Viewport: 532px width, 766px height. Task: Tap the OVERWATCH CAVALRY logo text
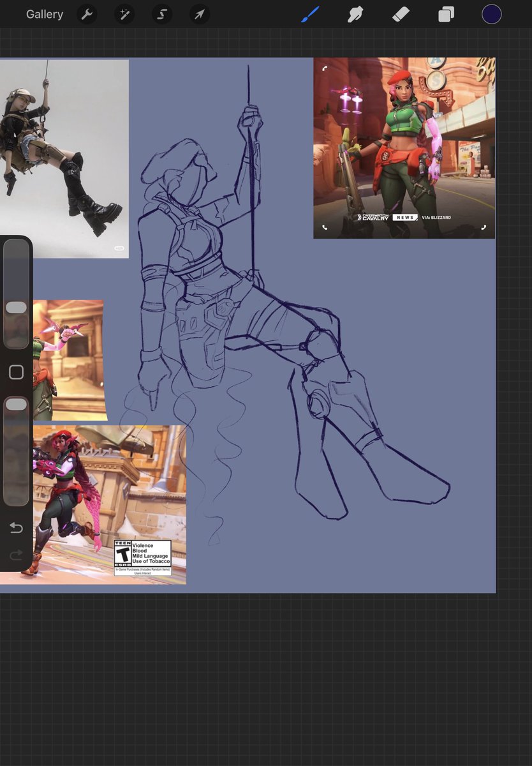[373, 218]
